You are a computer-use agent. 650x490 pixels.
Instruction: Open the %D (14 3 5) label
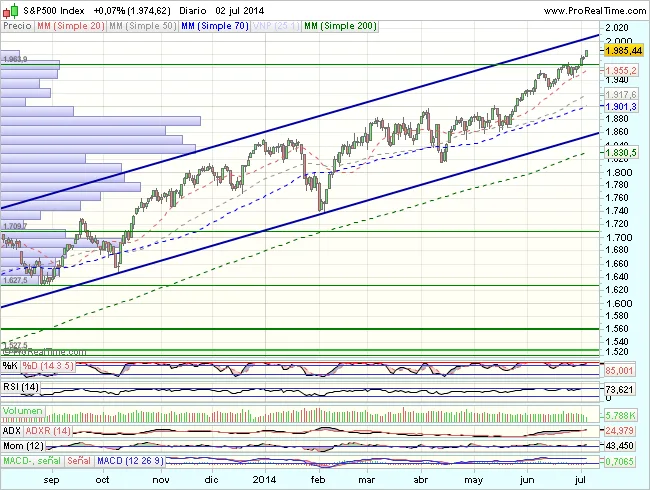pyautogui.click(x=48, y=366)
